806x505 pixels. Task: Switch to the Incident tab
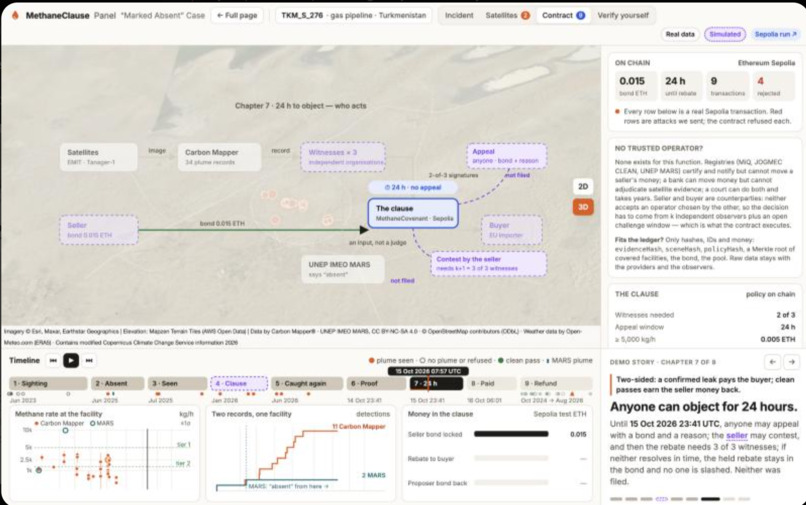459,15
